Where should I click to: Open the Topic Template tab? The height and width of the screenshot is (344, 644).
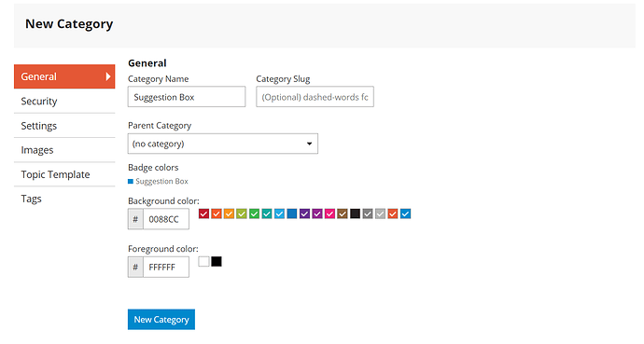point(64,174)
